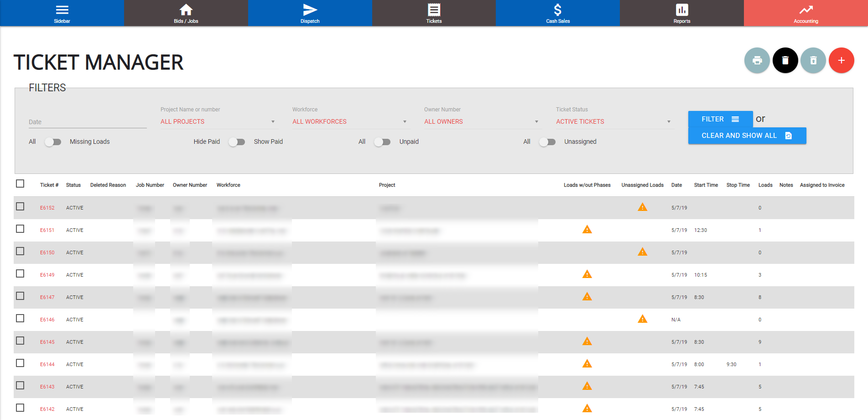The image size is (868, 420).
Task: Click the warning triangle in the E6151 row
Action: coord(587,230)
